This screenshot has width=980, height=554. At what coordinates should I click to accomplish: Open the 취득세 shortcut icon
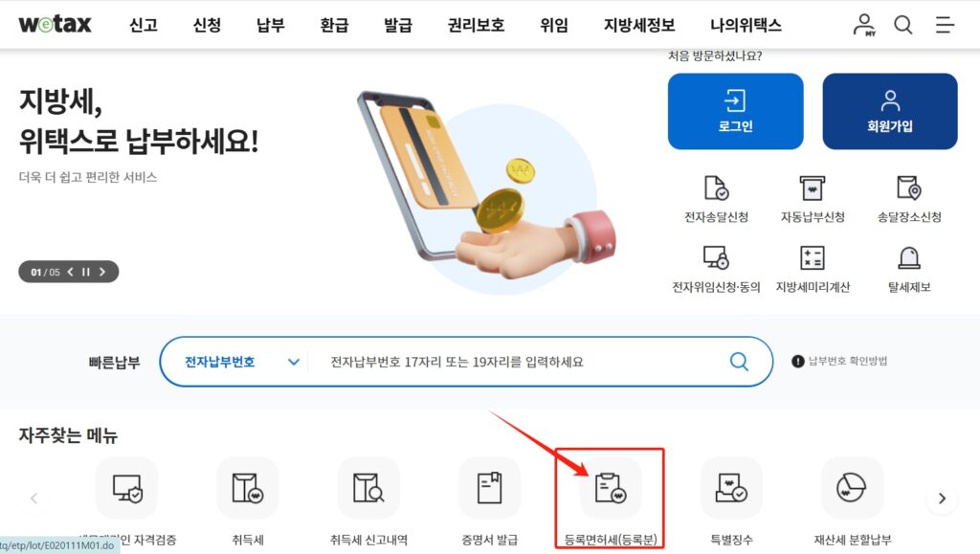[x=248, y=488]
